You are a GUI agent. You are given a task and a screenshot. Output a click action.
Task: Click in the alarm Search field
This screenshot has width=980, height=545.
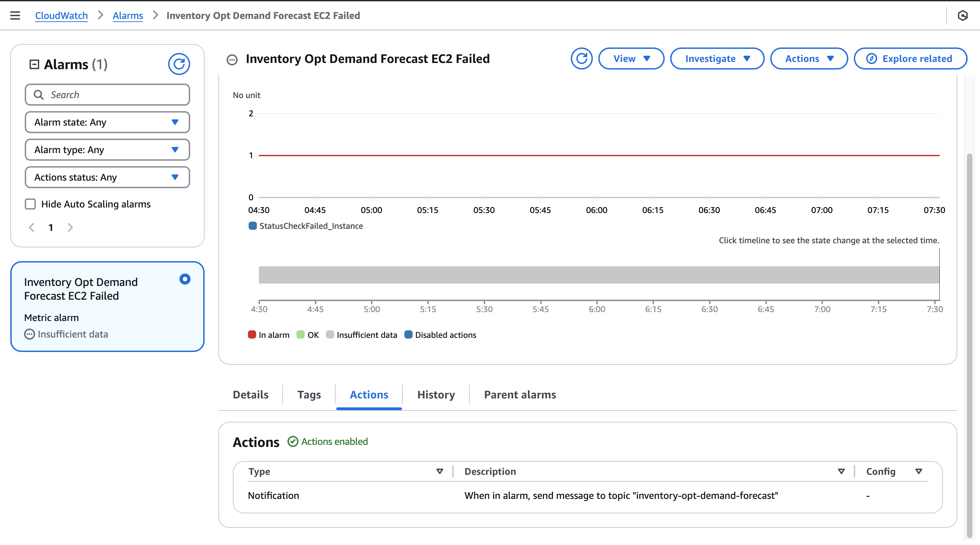[x=107, y=95]
